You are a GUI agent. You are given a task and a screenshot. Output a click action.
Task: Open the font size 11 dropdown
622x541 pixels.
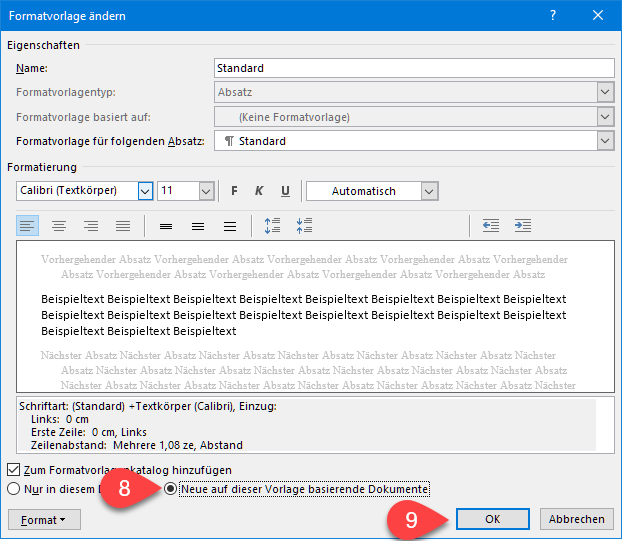pyautogui.click(x=206, y=191)
